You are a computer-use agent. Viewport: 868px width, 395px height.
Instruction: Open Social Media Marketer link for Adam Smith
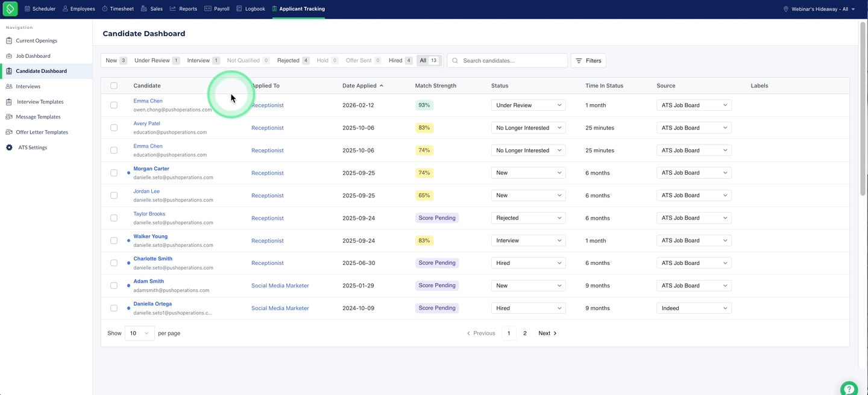[280, 286]
